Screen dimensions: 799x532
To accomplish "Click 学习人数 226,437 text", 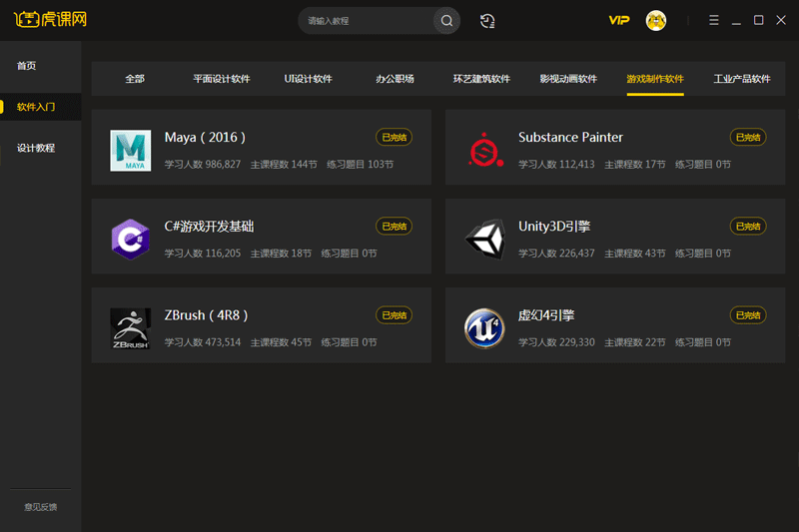I will click(556, 254).
